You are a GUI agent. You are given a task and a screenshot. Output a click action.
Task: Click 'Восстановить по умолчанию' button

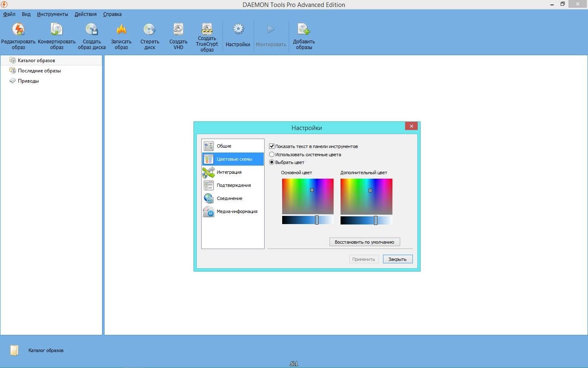(365, 242)
